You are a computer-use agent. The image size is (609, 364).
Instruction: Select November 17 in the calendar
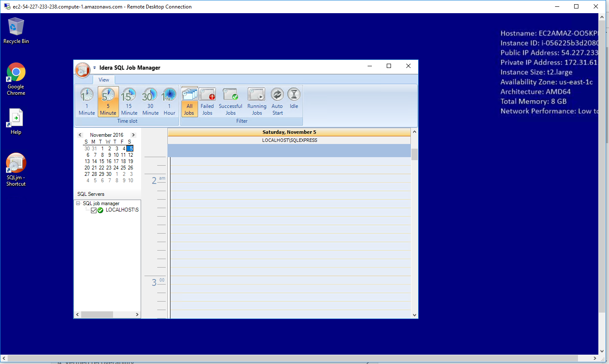pyautogui.click(x=116, y=161)
